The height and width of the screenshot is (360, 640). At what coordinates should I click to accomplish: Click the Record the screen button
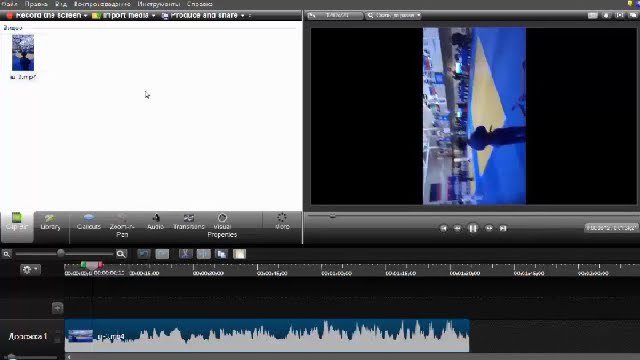tap(44, 16)
